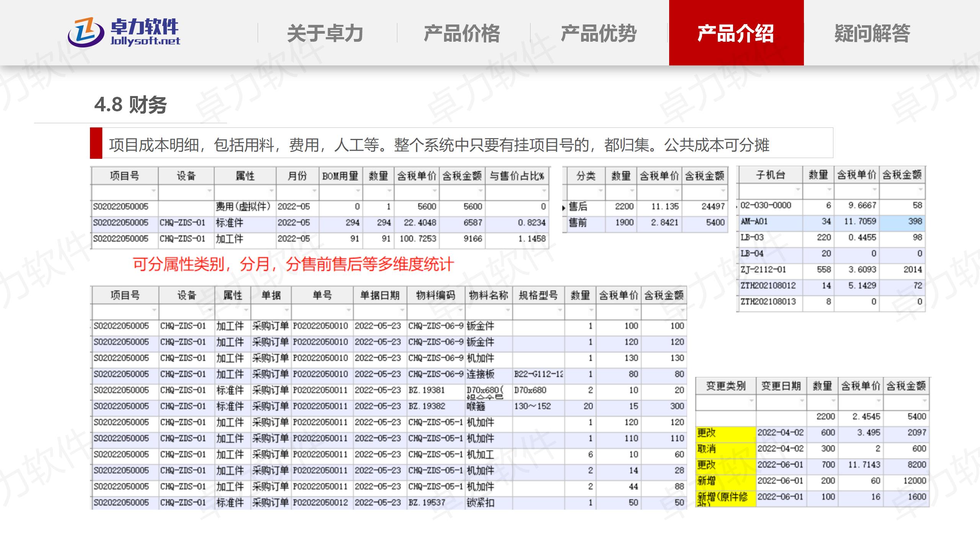The image size is (980, 551).
Task: Select the 产品介绍 tab
Action: tap(736, 33)
